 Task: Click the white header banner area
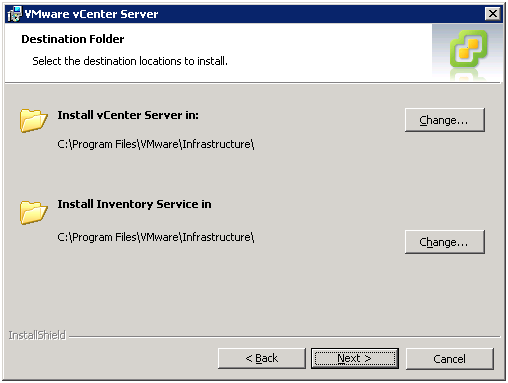(x=218, y=53)
